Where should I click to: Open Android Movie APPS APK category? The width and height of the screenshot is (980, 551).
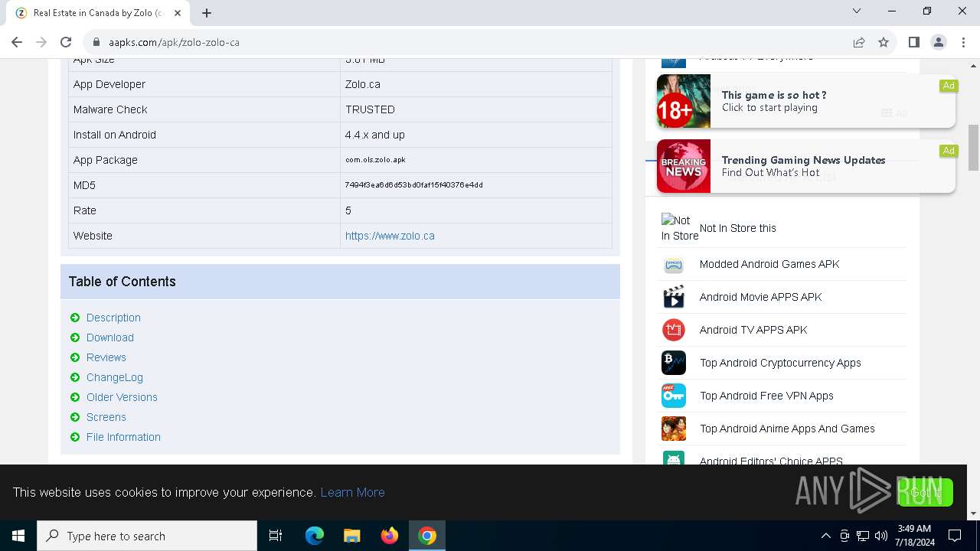pyautogui.click(x=760, y=297)
